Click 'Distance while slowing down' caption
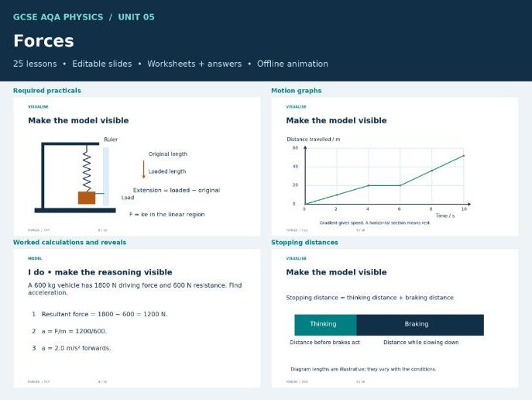532x400 pixels. coord(421,343)
